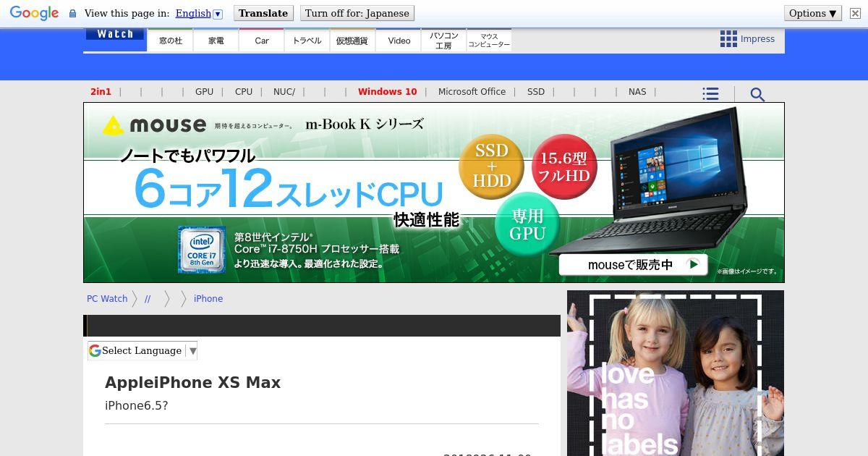The width and height of the screenshot is (868, 456).
Task: Switch to the Car tab
Action: click(x=262, y=41)
